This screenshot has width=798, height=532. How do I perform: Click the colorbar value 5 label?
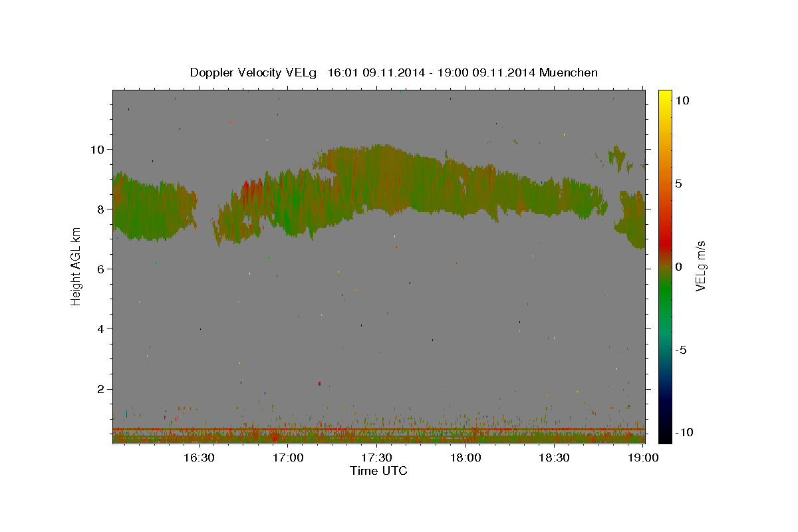pos(679,184)
